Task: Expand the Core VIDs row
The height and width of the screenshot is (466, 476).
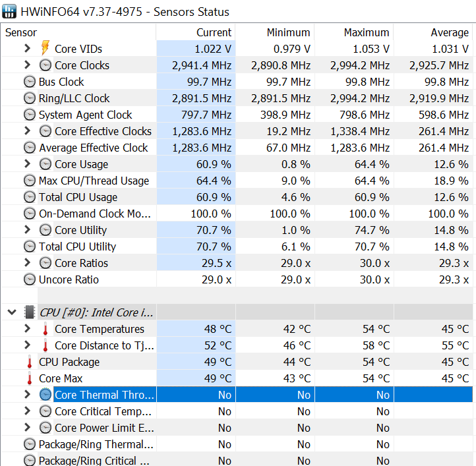Action: tap(27, 48)
